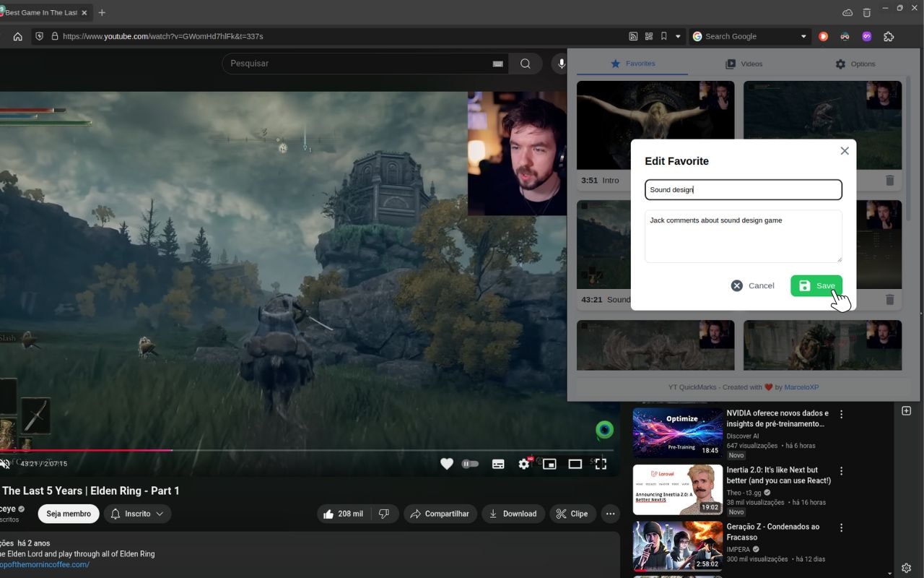Share the video via Compartilhar

pyautogui.click(x=440, y=514)
